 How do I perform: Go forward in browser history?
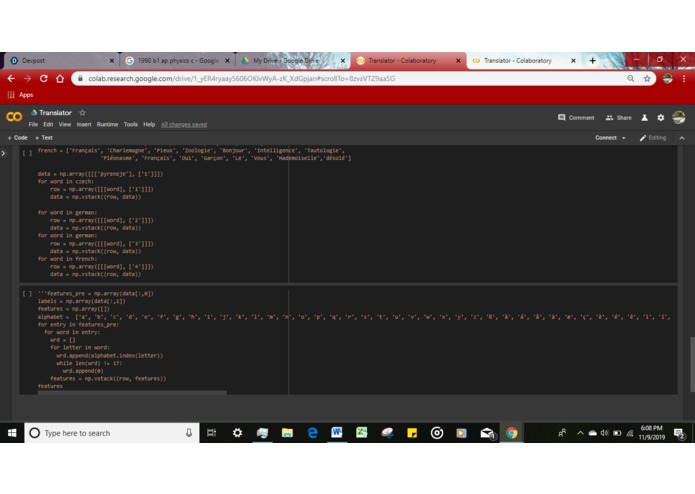click(27, 78)
